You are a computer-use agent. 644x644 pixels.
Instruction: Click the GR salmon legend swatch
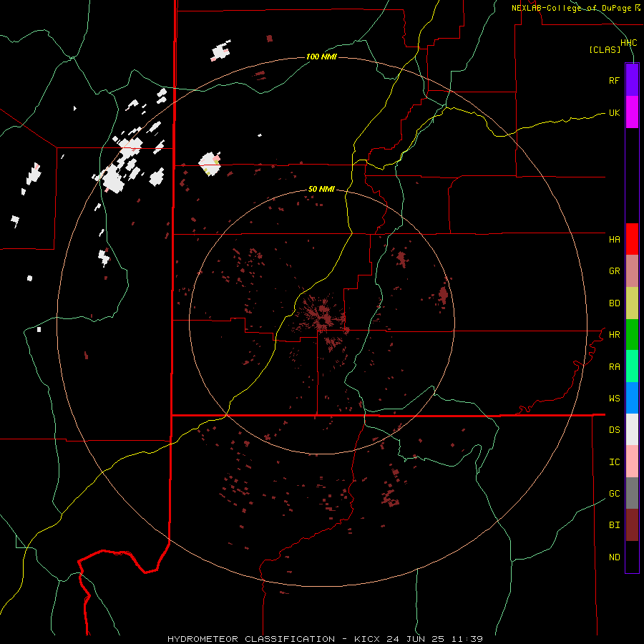632,271
